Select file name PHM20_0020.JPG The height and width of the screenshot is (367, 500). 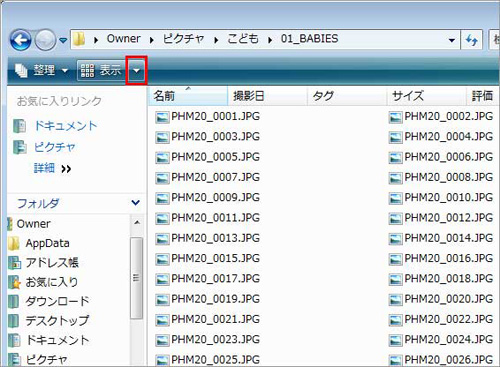tap(449, 299)
